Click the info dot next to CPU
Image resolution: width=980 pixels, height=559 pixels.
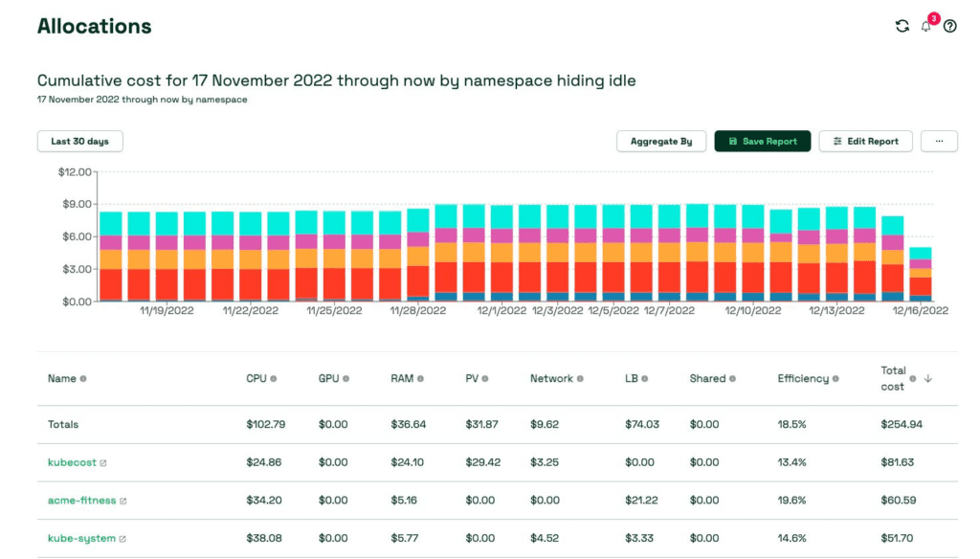coord(274,379)
